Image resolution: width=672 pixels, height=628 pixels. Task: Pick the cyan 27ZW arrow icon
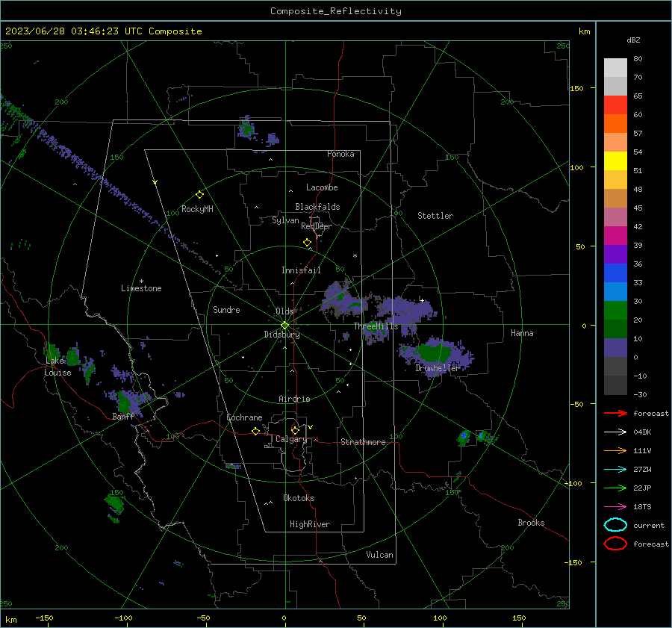coord(615,470)
